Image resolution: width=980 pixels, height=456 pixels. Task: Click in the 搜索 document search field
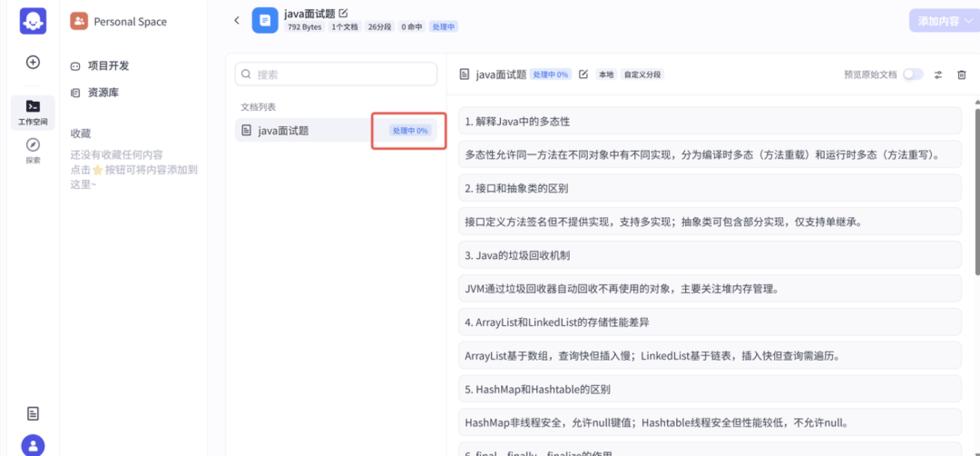pos(337,74)
